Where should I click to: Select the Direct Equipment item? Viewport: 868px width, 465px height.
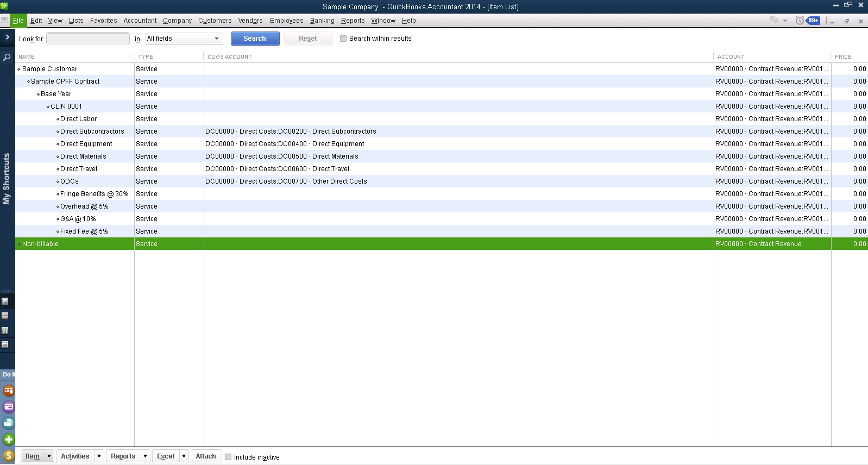[x=442, y=144]
